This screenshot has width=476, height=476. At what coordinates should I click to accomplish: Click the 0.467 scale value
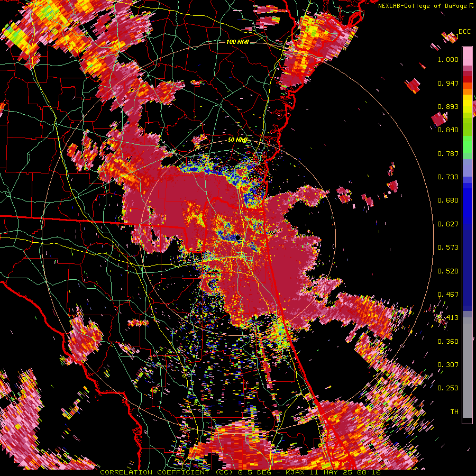[448, 295]
